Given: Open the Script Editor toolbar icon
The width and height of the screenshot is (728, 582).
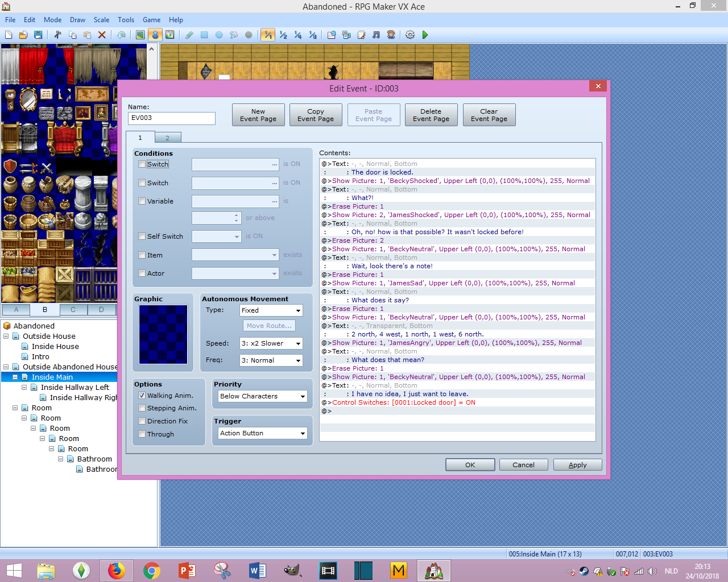Looking at the screenshot, I should [x=361, y=35].
